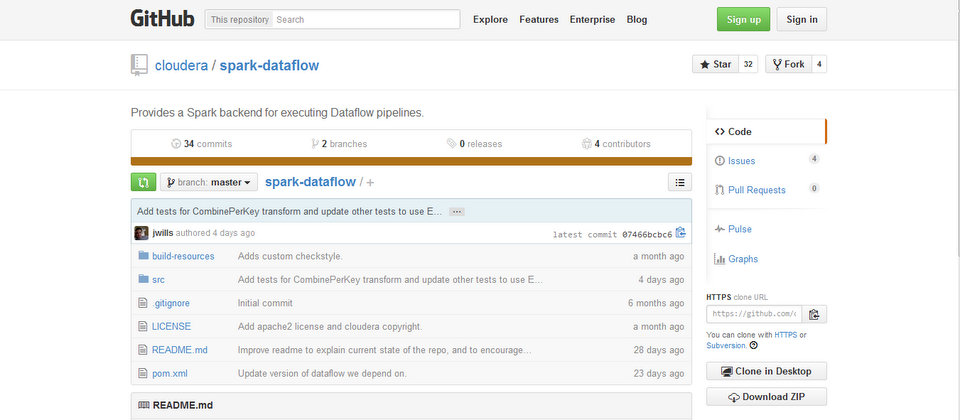Switch to the Pull Requests tab
The height and width of the screenshot is (420, 960).
tap(757, 189)
